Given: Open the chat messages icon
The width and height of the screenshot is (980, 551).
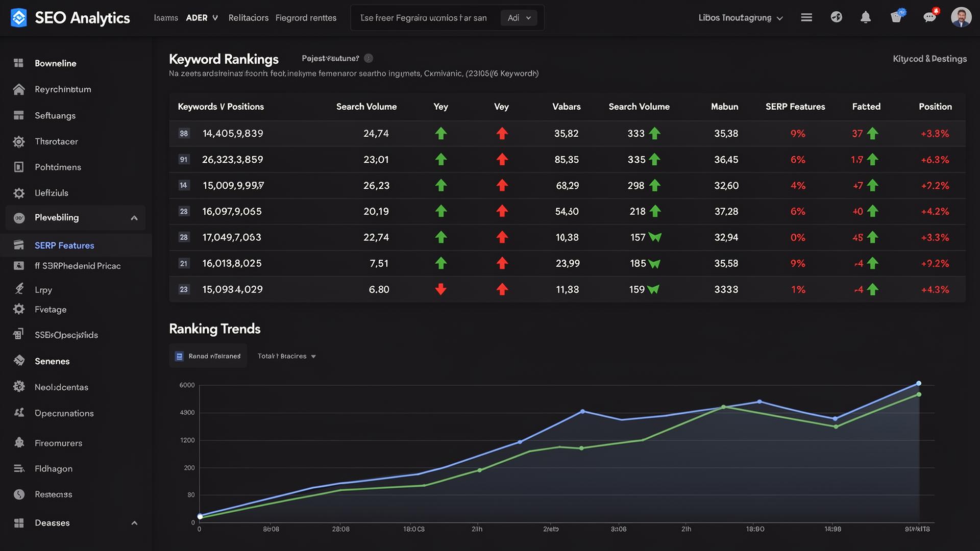Looking at the screenshot, I should click(929, 17).
